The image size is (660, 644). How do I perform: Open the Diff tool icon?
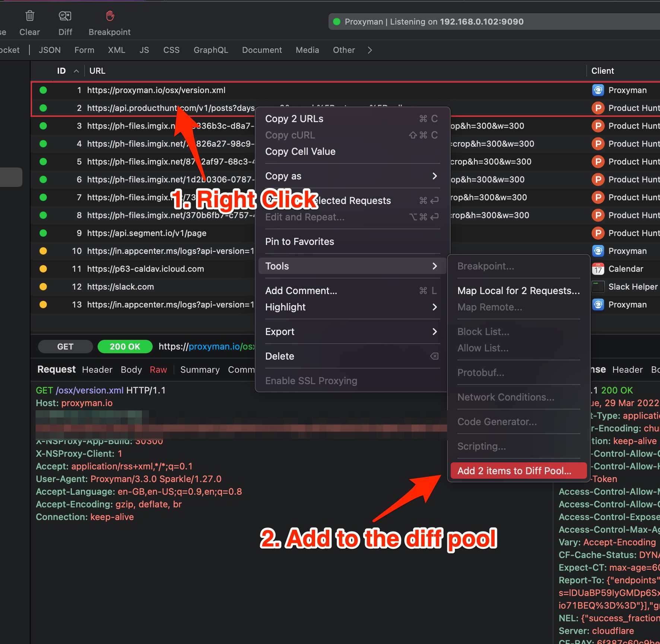(65, 16)
